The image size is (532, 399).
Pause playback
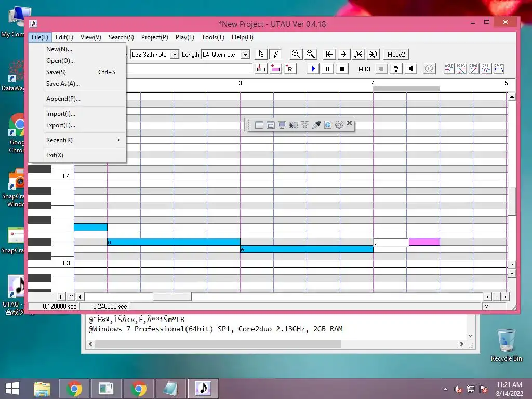tap(327, 69)
